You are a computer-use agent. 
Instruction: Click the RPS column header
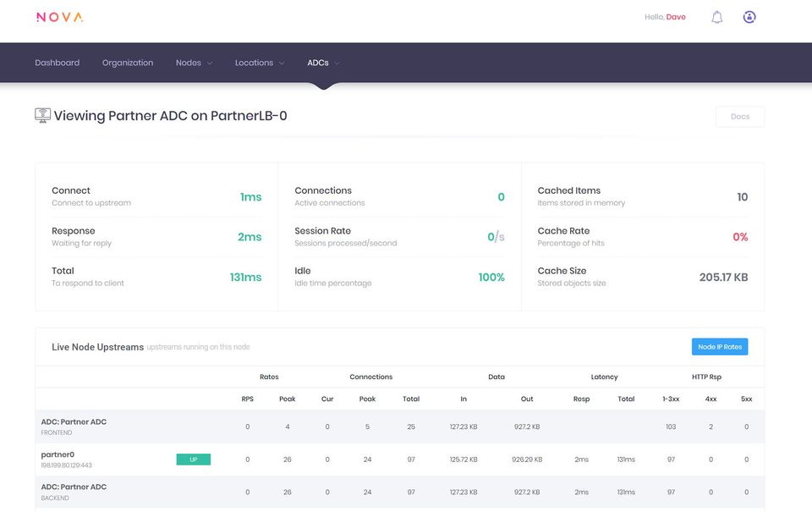247,399
